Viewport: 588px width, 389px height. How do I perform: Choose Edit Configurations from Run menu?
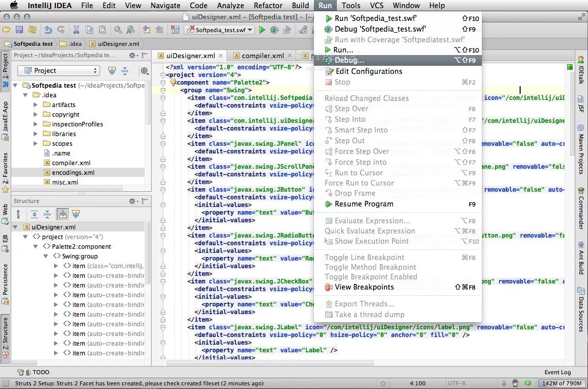pyautogui.click(x=398, y=71)
